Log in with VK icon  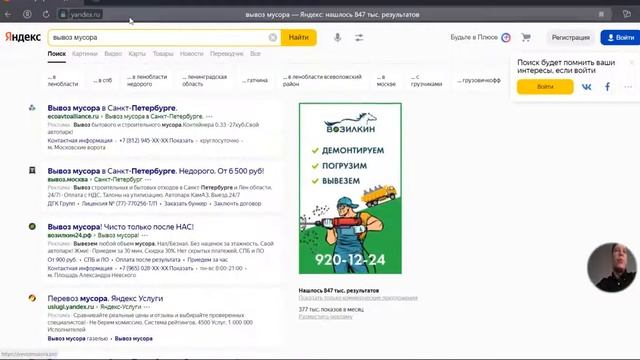coord(587,87)
